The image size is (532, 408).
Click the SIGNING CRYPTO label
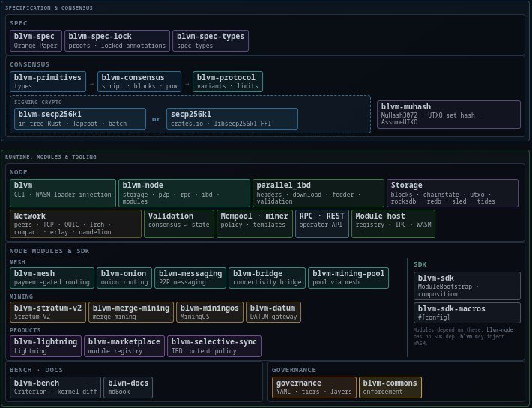point(38,103)
